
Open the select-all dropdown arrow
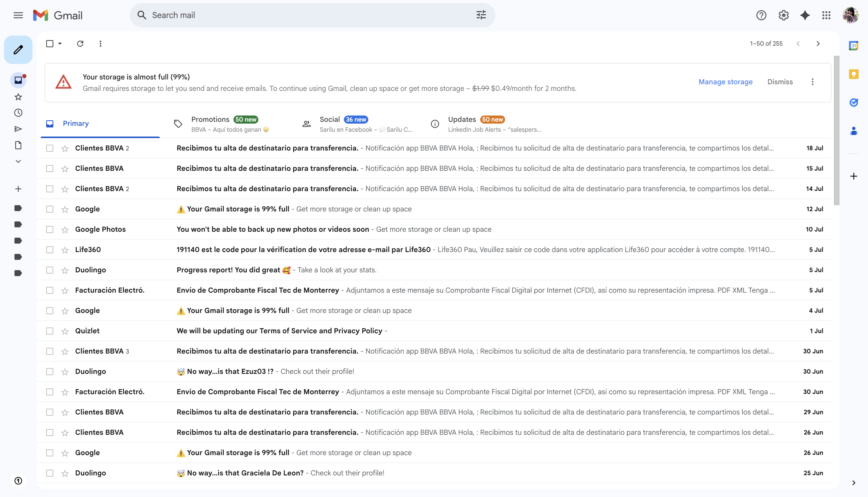pyautogui.click(x=60, y=44)
